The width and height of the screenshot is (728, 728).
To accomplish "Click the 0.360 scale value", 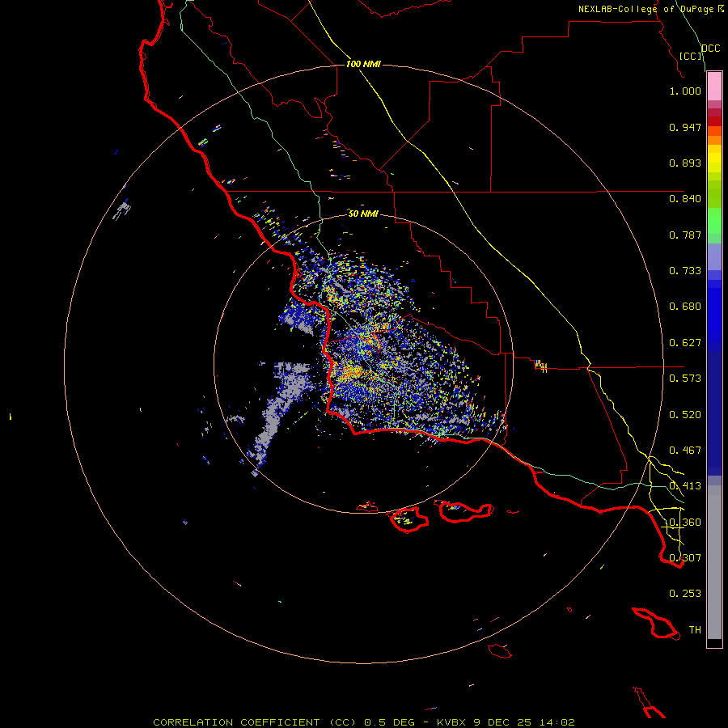I will [x=685, y=523].
